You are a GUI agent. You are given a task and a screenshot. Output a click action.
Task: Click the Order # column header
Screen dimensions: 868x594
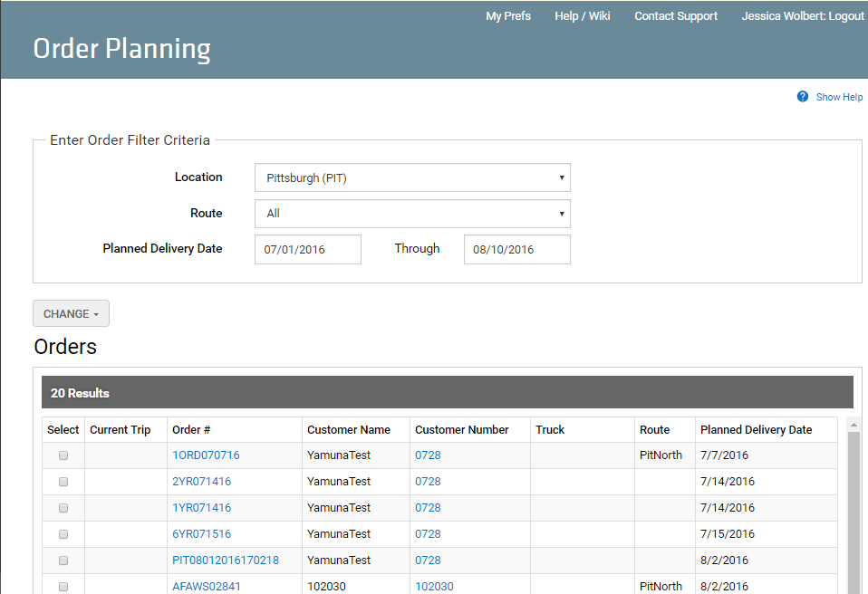(234, 430)
